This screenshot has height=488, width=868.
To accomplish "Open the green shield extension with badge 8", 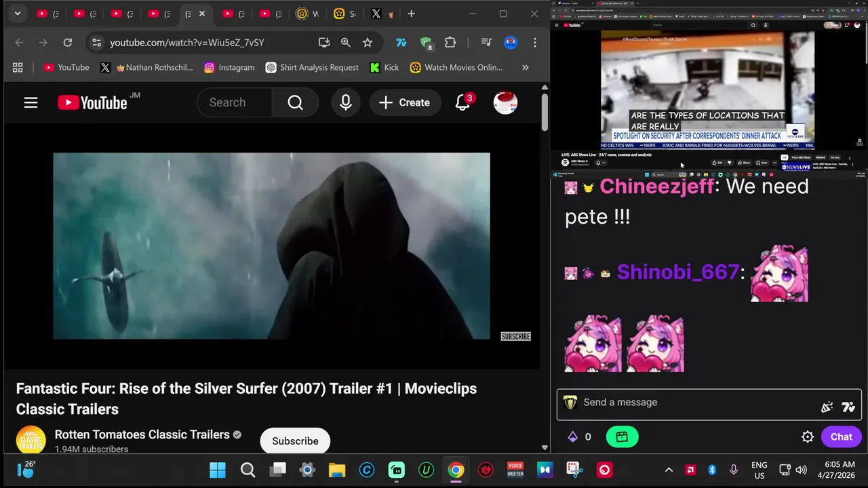I will tap(426, 43).
